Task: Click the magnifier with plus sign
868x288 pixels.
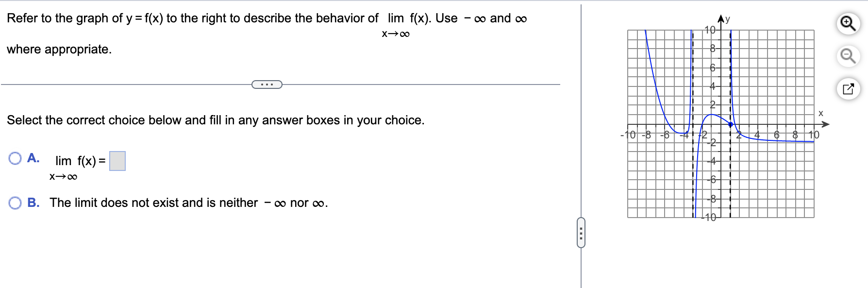Action: pyautogui.click(x=848, y=22)
